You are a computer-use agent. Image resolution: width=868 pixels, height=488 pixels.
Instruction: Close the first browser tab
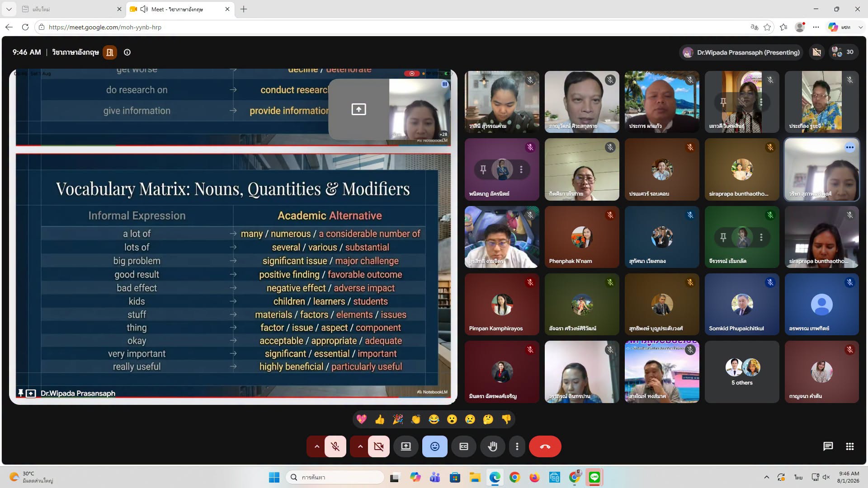[119, 9]
